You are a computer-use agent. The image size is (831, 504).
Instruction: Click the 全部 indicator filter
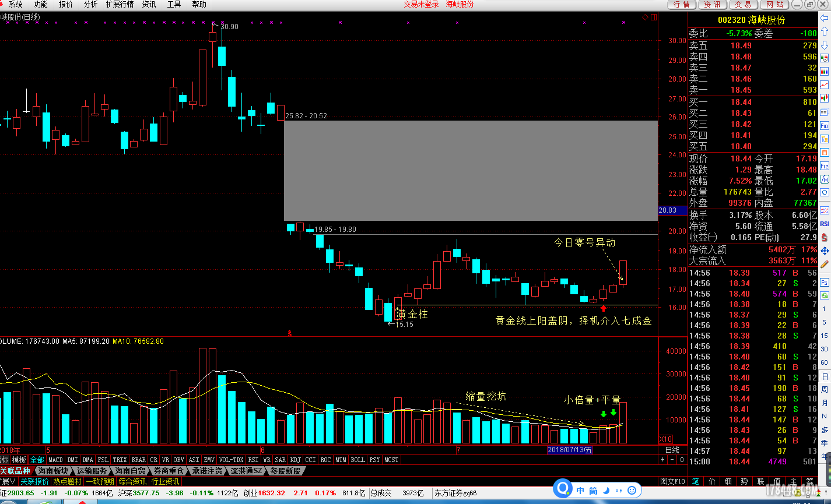point(37,460)
